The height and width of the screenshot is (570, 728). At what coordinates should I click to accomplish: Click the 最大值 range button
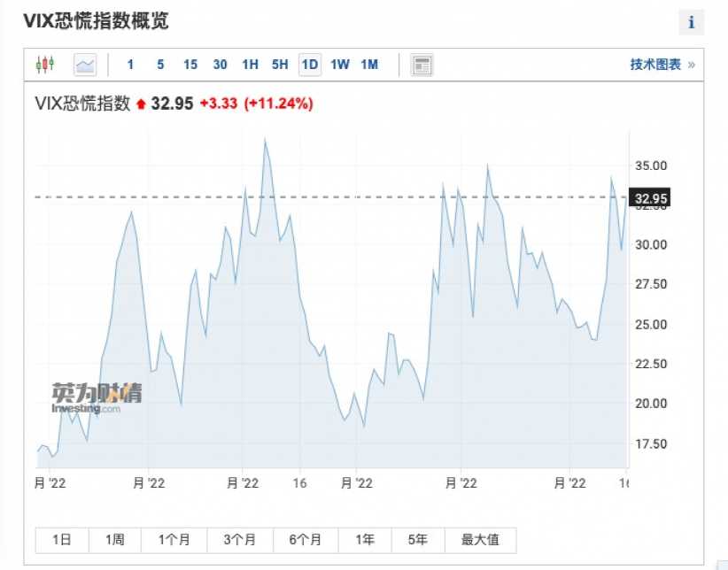481,540
